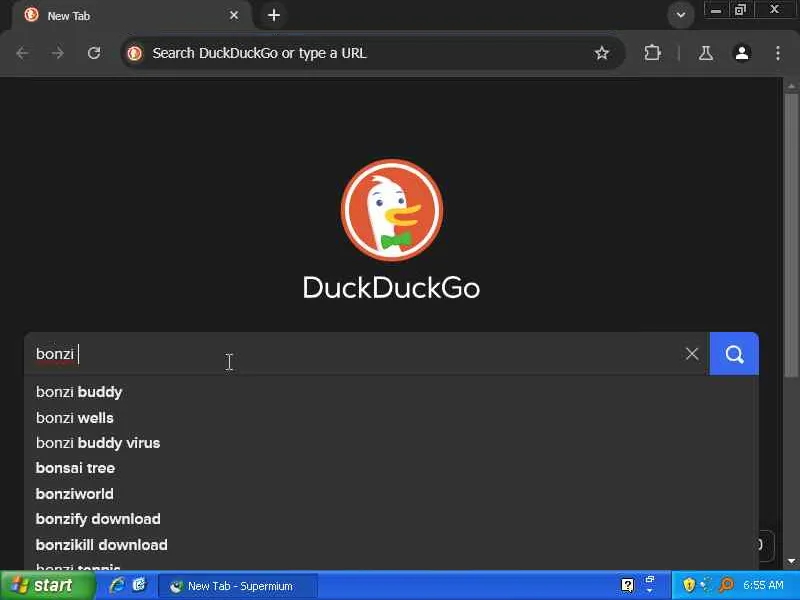The height and width of the screenshot is (600, 800).
Task: Launch Internet Explorer from Quick Launch
Action: 117,585
